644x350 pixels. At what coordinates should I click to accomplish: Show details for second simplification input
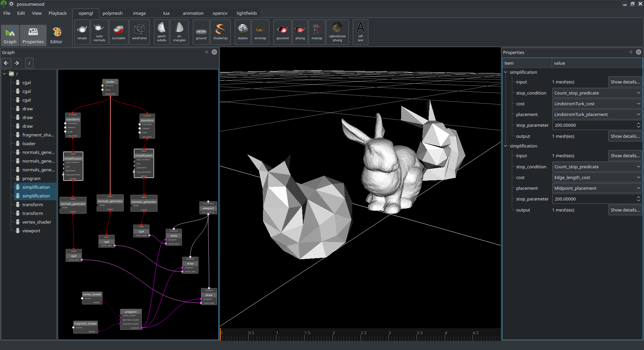pos(625,156)
